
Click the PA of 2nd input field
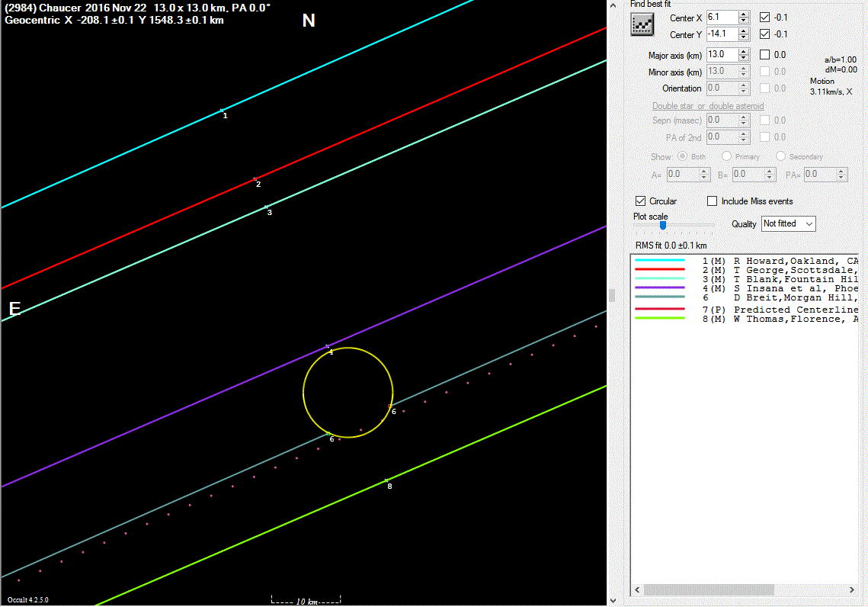pyautogui.click(x=722, y=136)
